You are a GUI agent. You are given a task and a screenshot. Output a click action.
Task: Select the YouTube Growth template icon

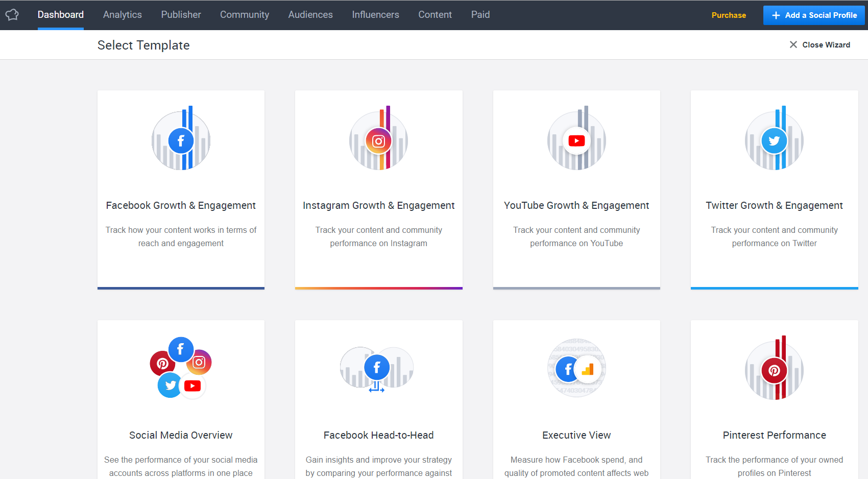(576, 138)
